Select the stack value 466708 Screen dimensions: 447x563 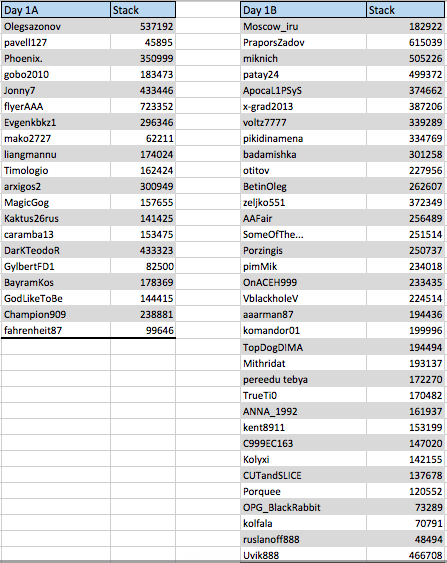point(405,555)
